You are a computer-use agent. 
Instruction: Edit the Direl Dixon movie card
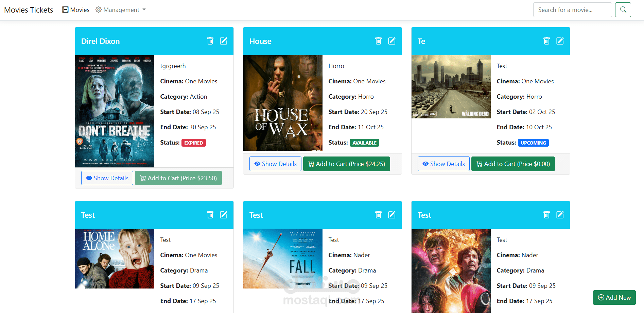point(224,41)
